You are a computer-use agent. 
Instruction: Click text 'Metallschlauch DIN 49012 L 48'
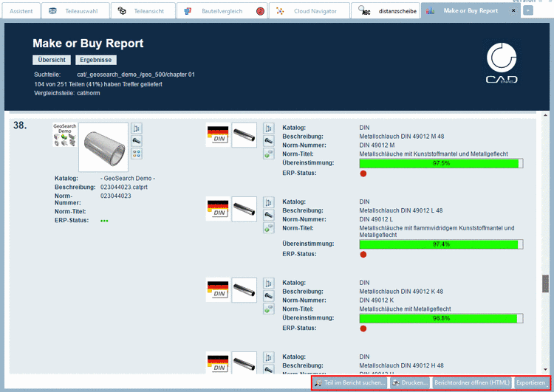[x=401, y=210]
